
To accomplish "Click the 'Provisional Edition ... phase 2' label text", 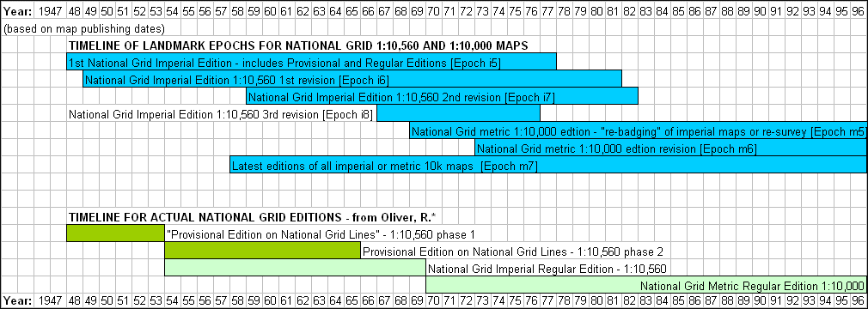I will click(512, 252).
